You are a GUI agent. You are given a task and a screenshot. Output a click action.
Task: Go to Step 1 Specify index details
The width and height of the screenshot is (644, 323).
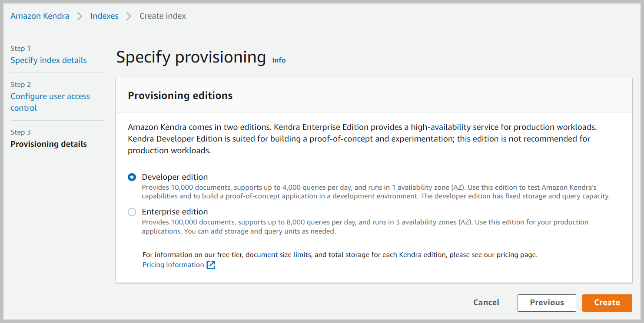point(48,60)
